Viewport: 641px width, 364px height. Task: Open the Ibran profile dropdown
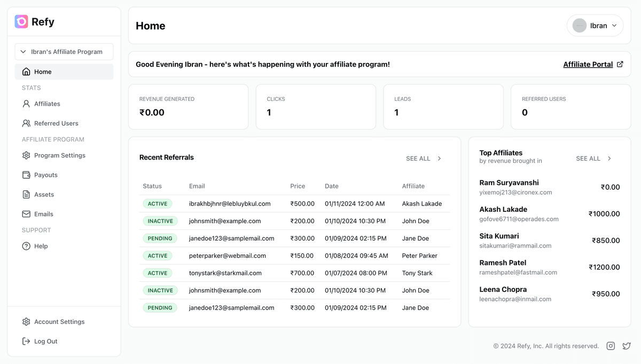pos(595,25)
